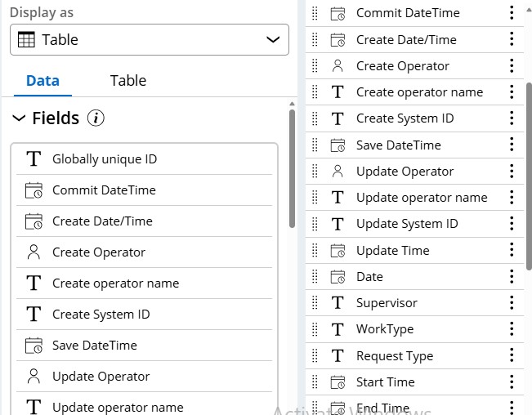This screenshot has width=532, height=415.
Task: Click the drag handle beside Create System ID column
Action: click(315, 118)
